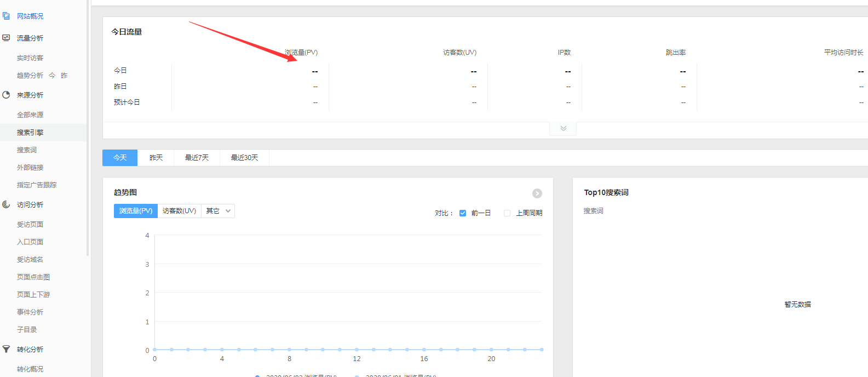Click the gray arrow icon beside 趋势图
868x377 pixels.
pyautogui.click(x=537, y=193)
